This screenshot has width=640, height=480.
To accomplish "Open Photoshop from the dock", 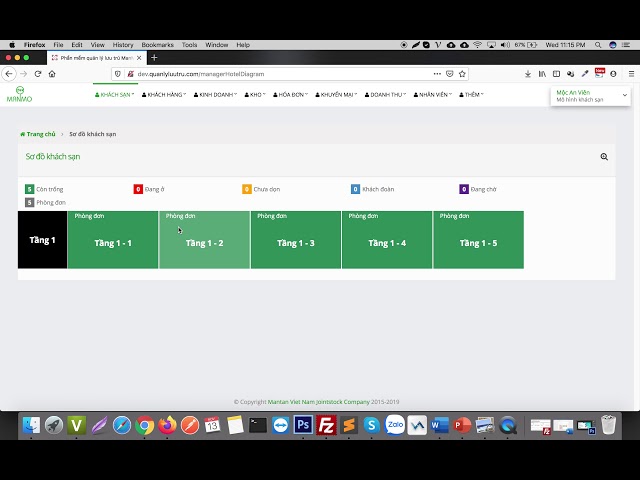I will coord(302,425).
